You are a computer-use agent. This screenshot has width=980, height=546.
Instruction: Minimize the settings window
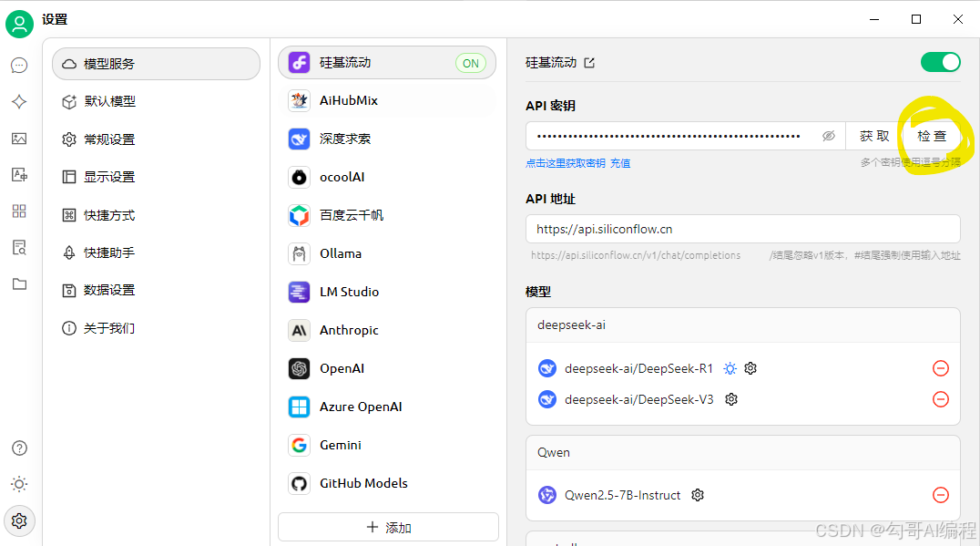pos(874,19)
